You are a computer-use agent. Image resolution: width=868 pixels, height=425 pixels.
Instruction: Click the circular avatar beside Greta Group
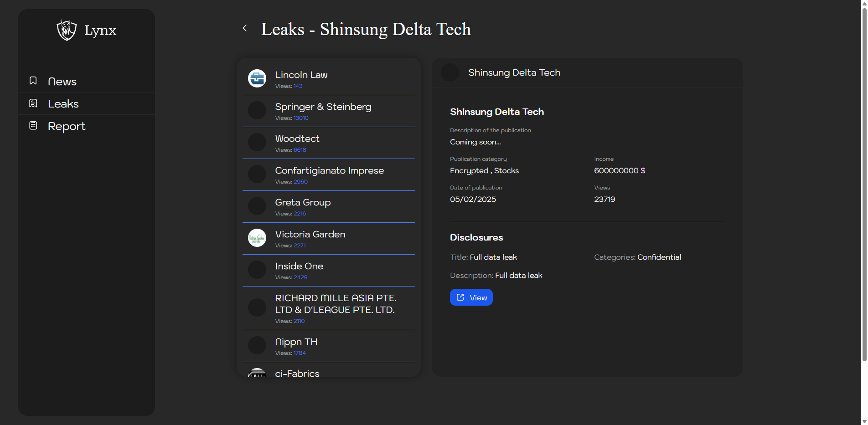(257, 206)
